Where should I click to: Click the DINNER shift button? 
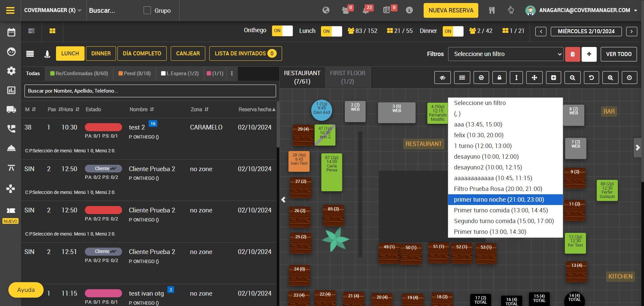pyautogui.click(x=101, y=54)
